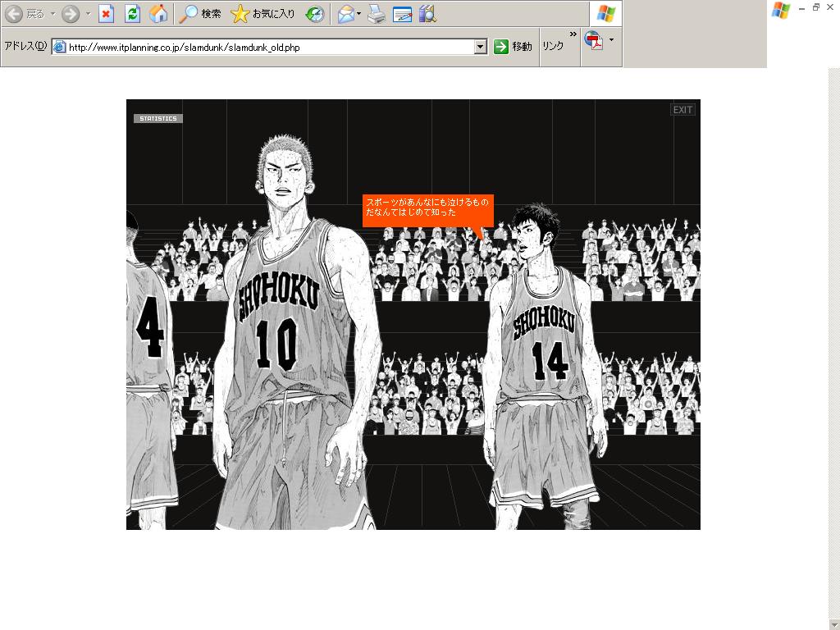Click the vertical scrollbar on the right
This screenshot has width=840, height=630.
pyautogui.click(x=833, y=348)
